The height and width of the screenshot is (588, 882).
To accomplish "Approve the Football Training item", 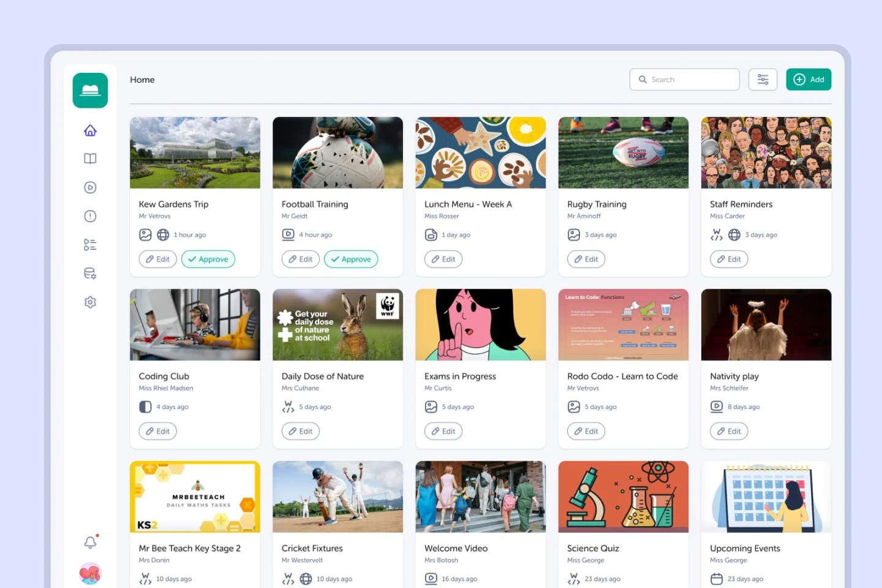I will click(x=351, y=259).
